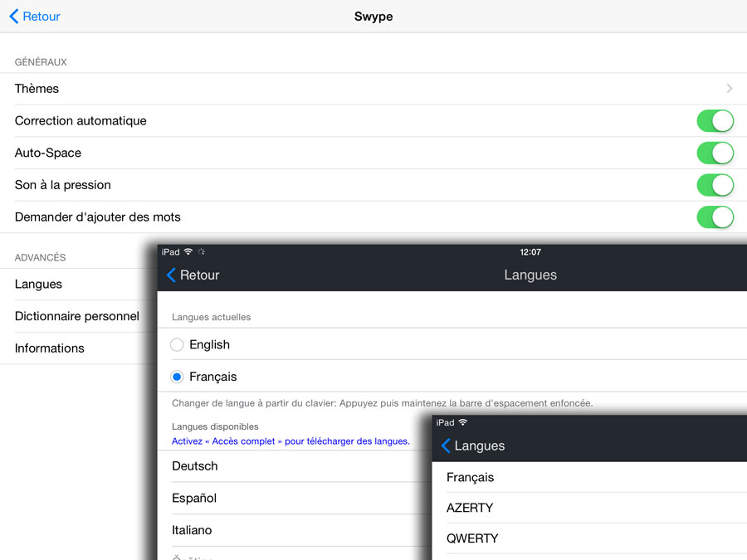Expand Thèmes with the right chevron
Viewport: 747px width, 560px height.
click(x=730, y=89)
